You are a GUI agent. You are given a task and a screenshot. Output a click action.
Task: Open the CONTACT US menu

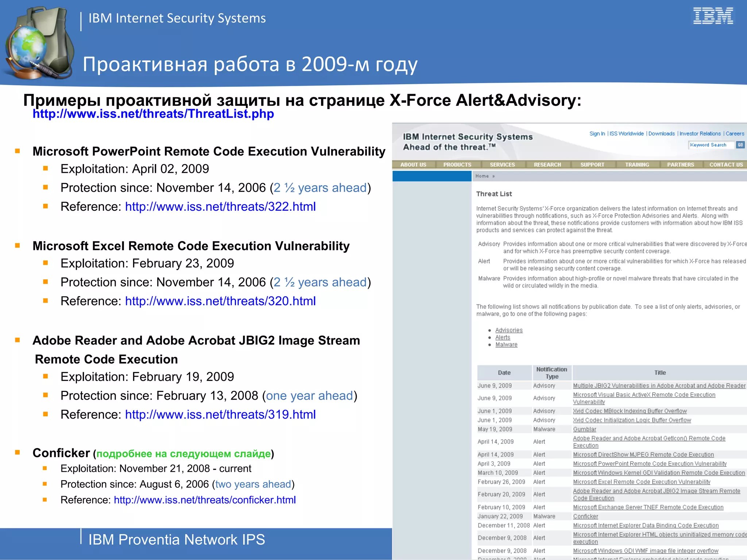click(x=726, y=165)
